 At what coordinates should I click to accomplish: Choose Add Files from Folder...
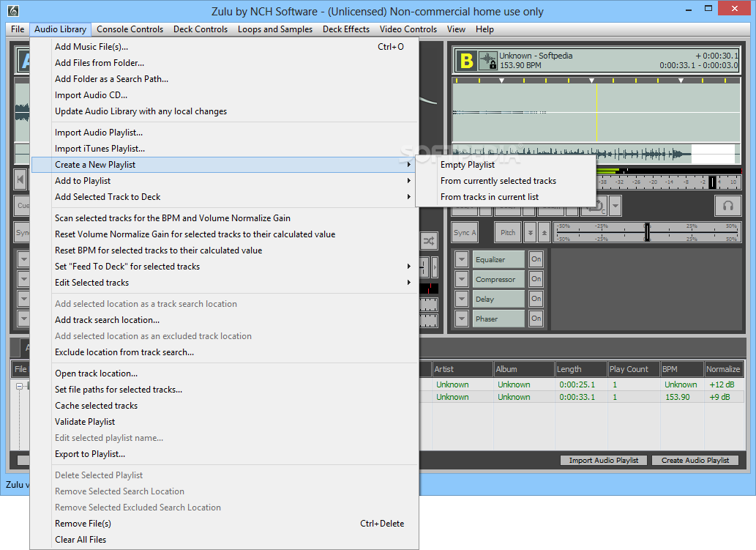[x=224, y=63]
